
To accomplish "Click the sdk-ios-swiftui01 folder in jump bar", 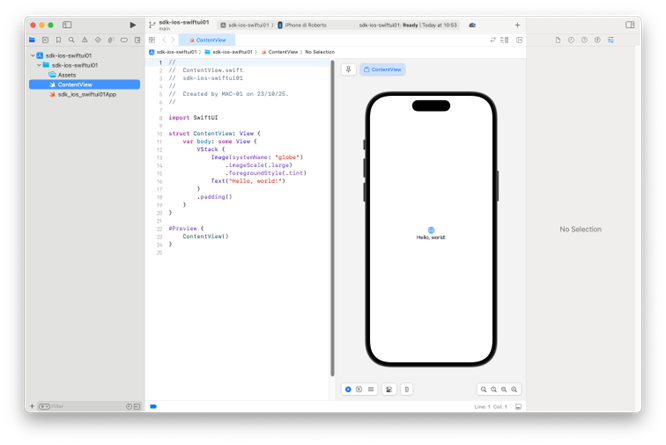I will pos(229,52).
